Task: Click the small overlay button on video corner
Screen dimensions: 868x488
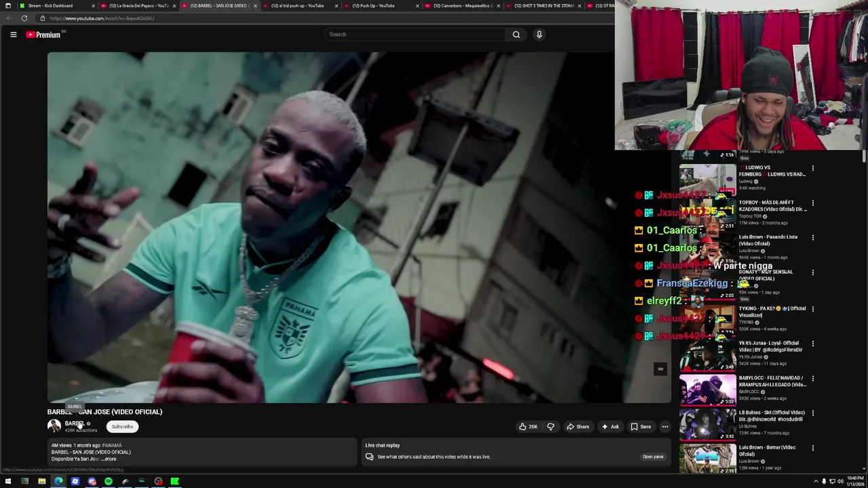Action: tap(660, 369)
